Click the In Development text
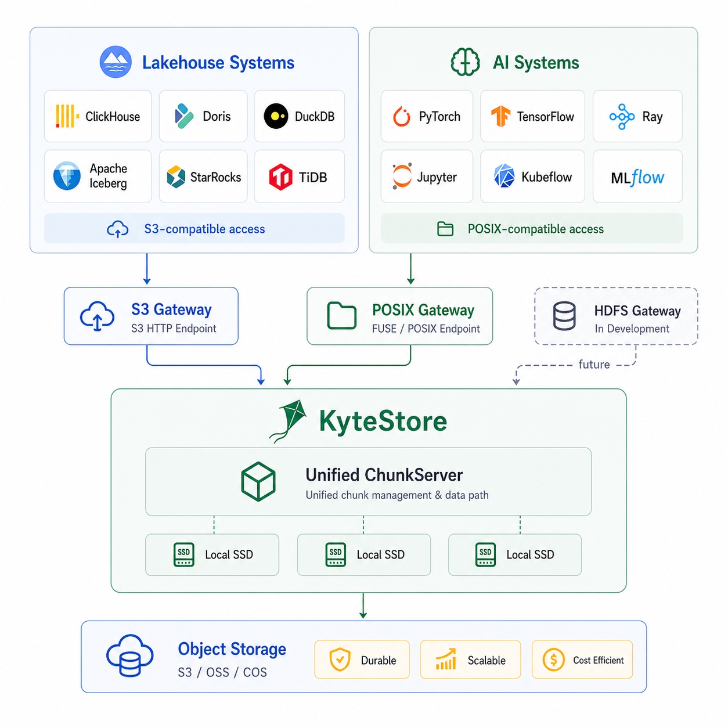The width and height of the screenshot is (728, 728). 632,329
